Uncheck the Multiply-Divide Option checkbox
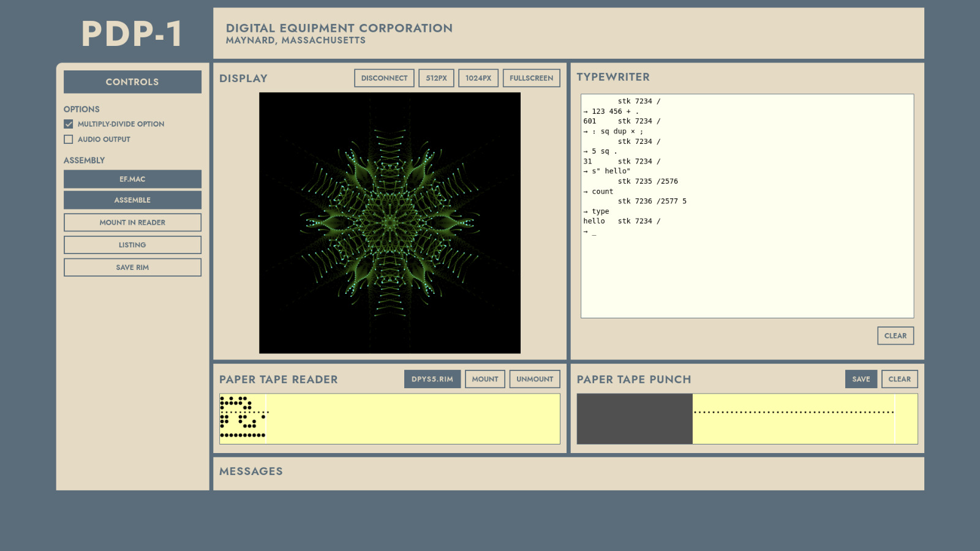The height and width of the screenshot is (551, 980). coord(69,124)
